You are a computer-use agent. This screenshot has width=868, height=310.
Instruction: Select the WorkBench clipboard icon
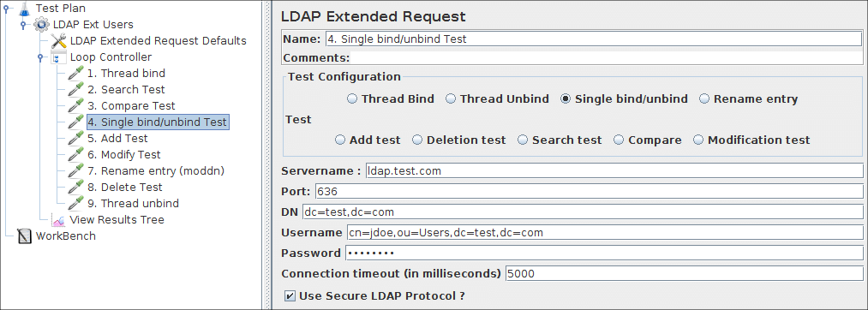coord(24,236)
